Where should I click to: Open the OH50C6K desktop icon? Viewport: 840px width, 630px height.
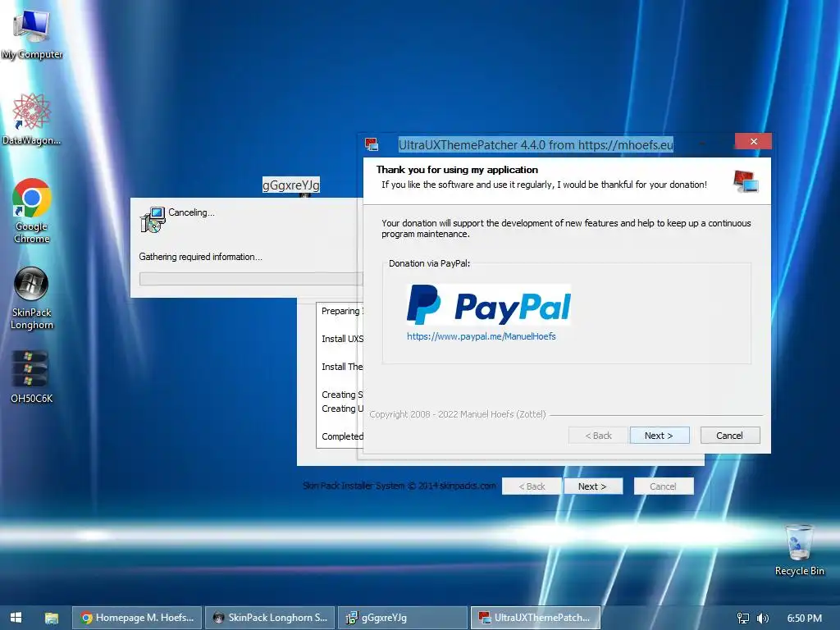coord(32,376)
